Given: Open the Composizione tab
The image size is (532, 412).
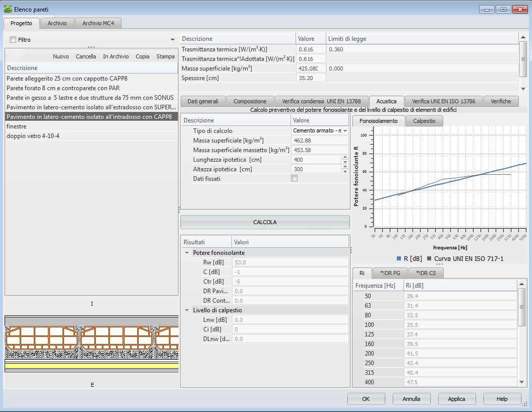Looking at the screenshot, I should pyautogui.click(x=250, y=101).
